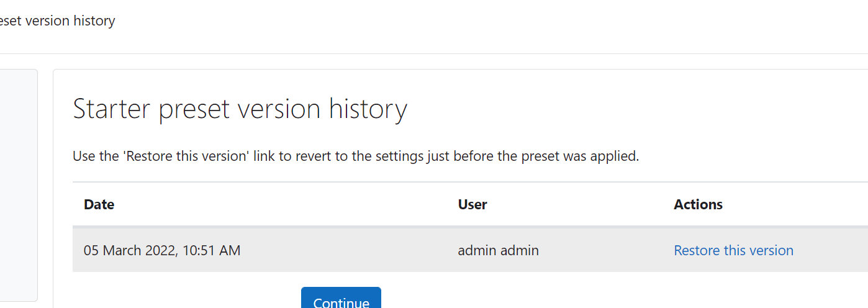868x308 pixels.
Task: Click the 05 March 2022, 10:51 AM date cell
Action: pyautogui.click(x=162, y=250)
